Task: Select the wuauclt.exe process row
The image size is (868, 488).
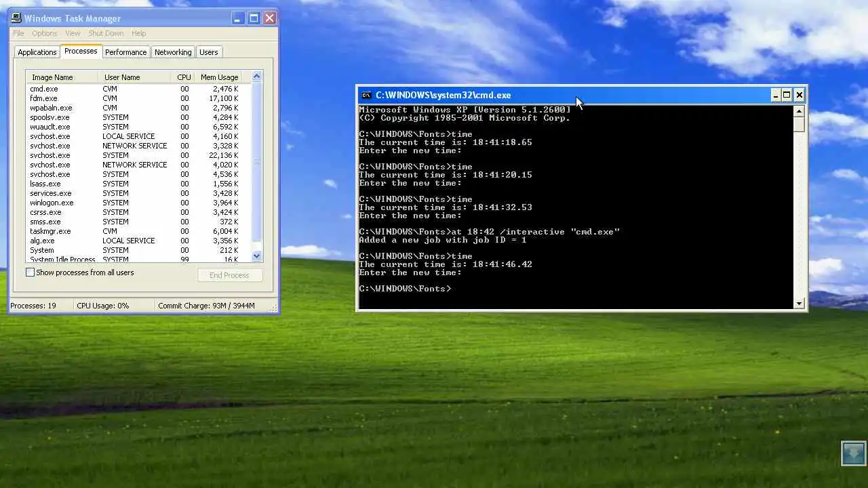Action: coord(138,127)
